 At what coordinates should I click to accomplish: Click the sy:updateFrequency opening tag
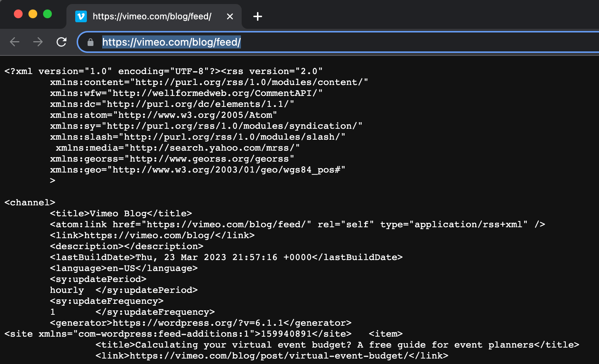[107, 301]
